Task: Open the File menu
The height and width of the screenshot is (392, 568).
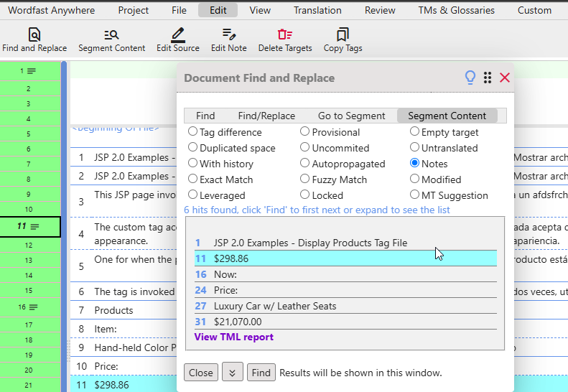Action: (x=179, y=10)
